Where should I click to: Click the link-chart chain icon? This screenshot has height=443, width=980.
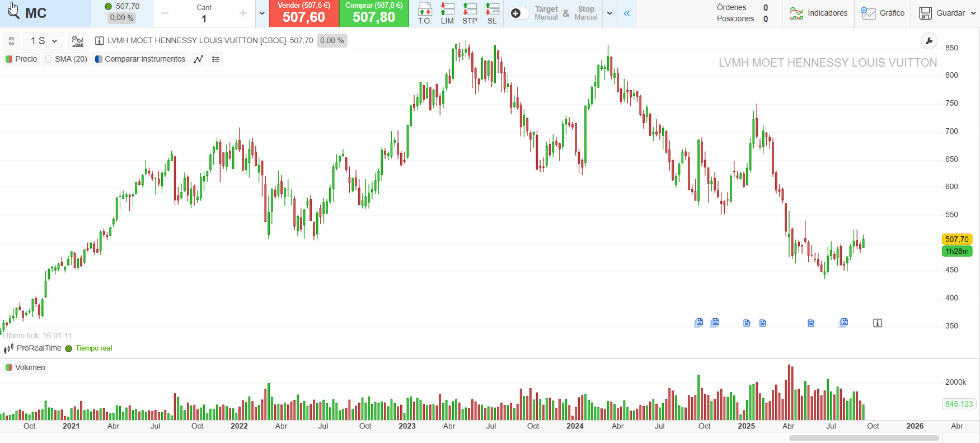[11, 41]
